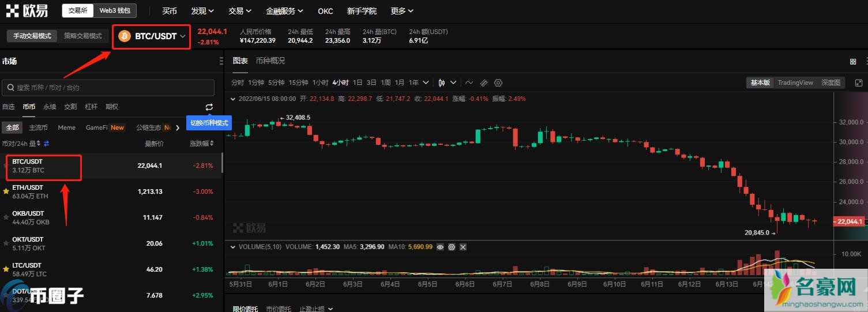The height and width of the screenshot is (312, 868).
Task: Select the LTC/USDT market row
Action: [110, 269]
